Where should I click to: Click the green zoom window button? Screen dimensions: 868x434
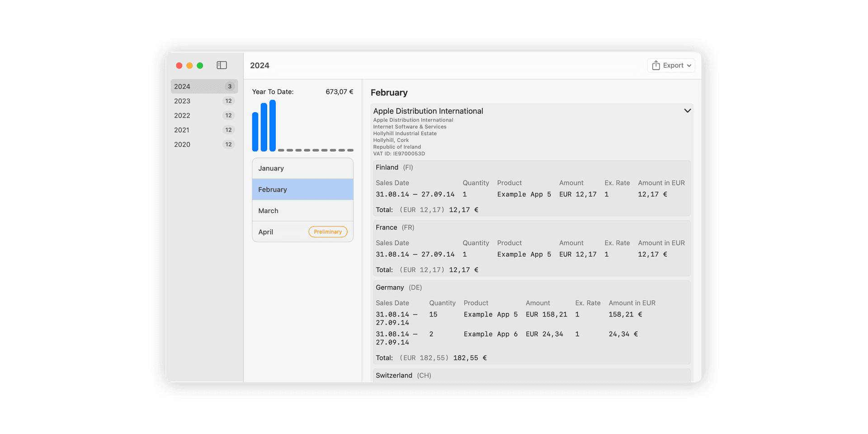pos(200,66)
